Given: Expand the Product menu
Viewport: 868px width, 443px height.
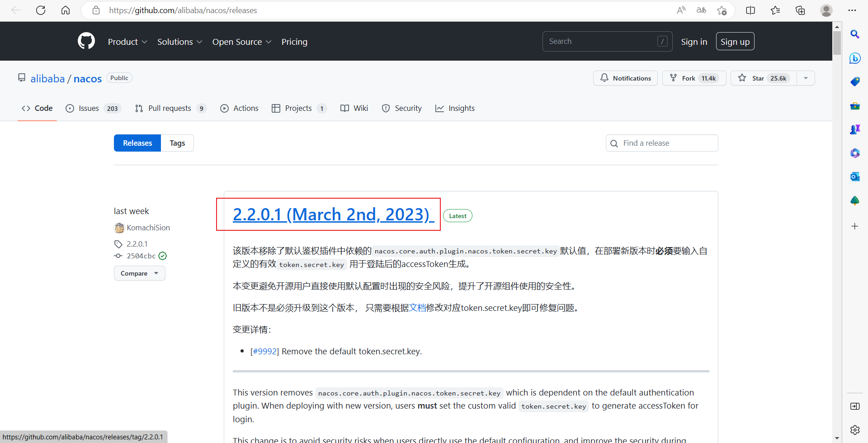Looking at the screenshot, I should [x=127, y=42].
